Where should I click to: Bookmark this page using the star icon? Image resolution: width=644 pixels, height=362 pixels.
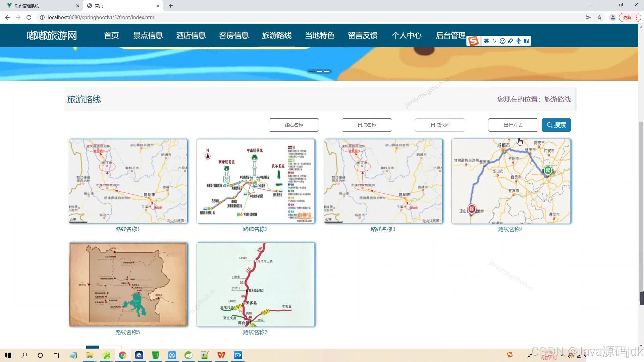coord(599,17)
